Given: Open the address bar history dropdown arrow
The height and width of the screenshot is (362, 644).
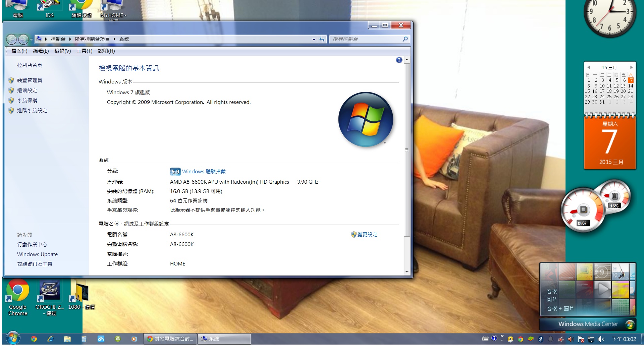Looking at the screenshot, I should (314, 40).
